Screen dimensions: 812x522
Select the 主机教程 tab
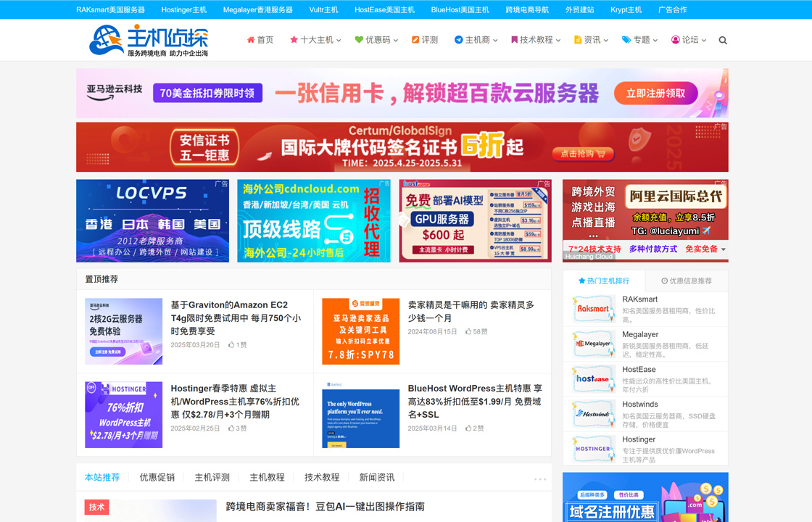268,478
